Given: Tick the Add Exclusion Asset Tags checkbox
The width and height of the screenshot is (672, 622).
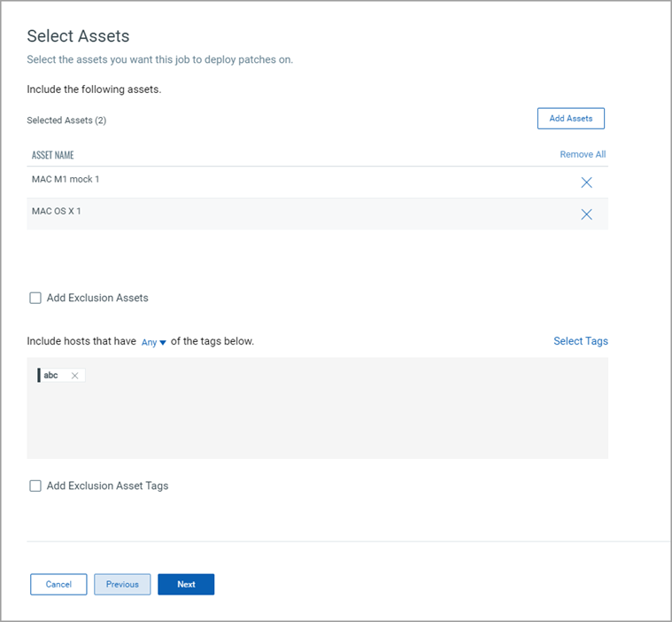Looking at the screenshot, I should click(35, 486).
